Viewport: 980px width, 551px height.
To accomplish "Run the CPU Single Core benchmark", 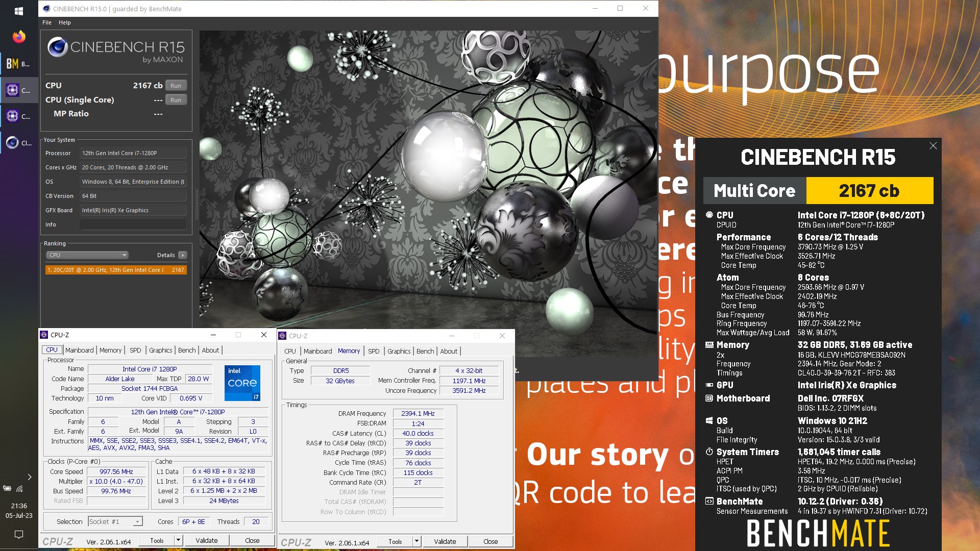I will click(176, 100).
